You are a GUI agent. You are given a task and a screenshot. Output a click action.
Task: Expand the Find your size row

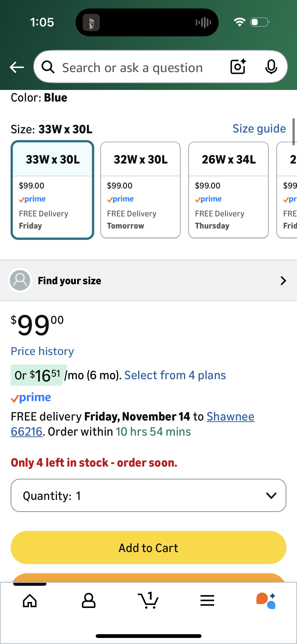(148, 280)
